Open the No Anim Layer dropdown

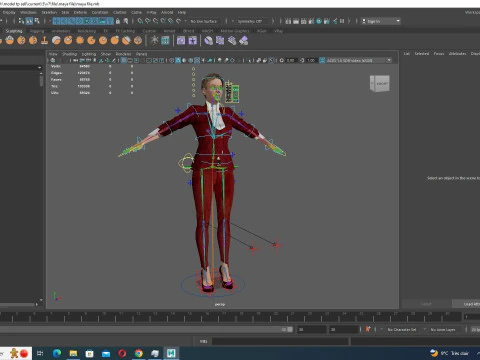[443, 329]
